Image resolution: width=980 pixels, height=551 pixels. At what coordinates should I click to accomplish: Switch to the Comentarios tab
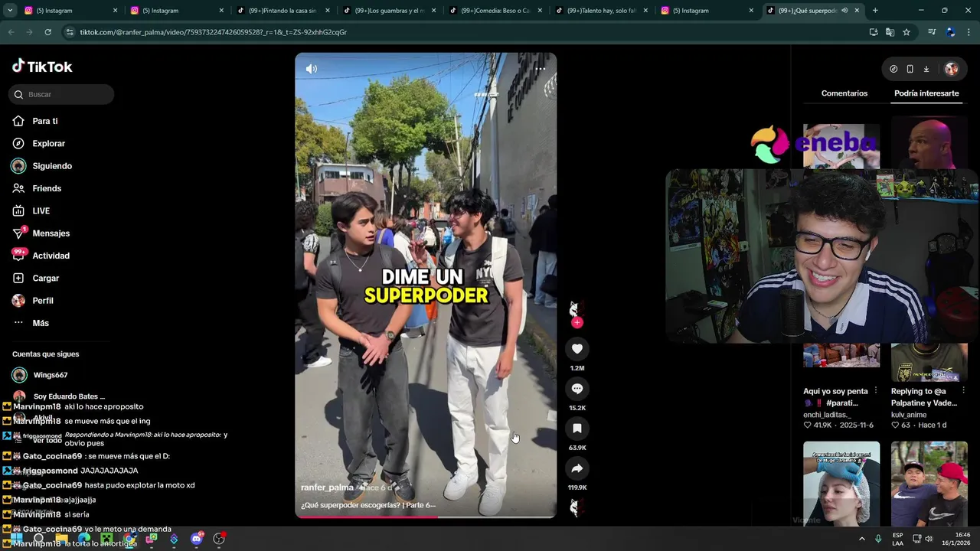tap(844, 93)
